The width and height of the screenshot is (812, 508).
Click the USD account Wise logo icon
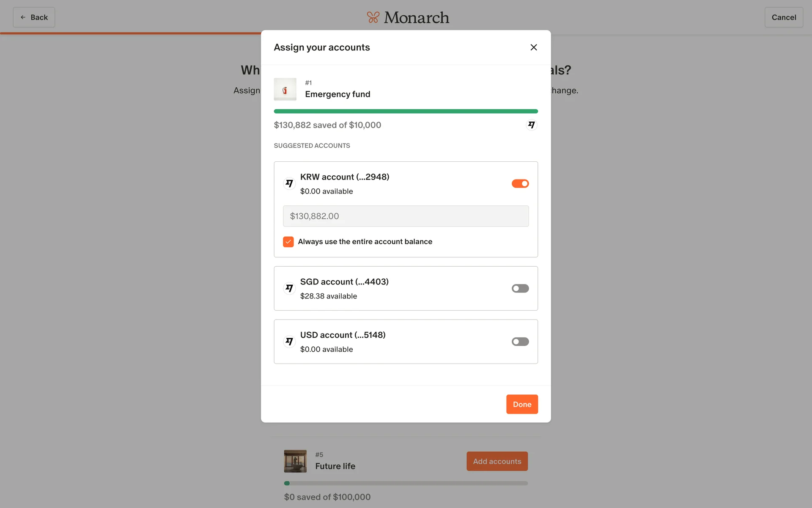[289, 342]
